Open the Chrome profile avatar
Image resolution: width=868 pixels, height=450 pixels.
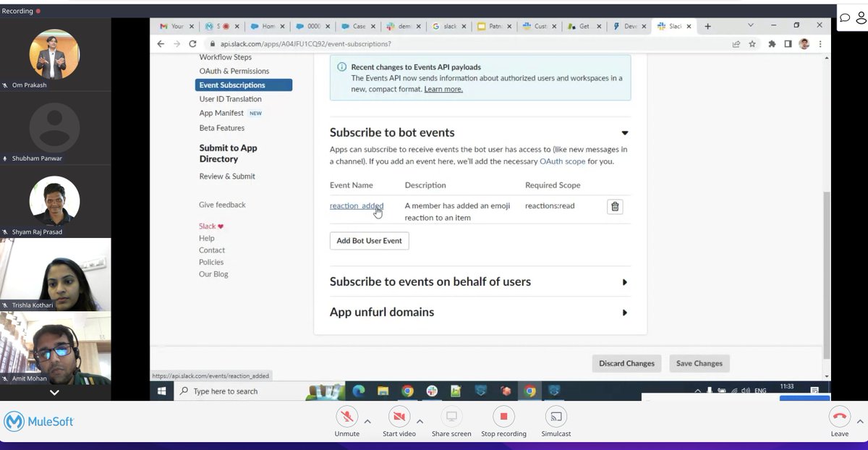tap(804, 44)
